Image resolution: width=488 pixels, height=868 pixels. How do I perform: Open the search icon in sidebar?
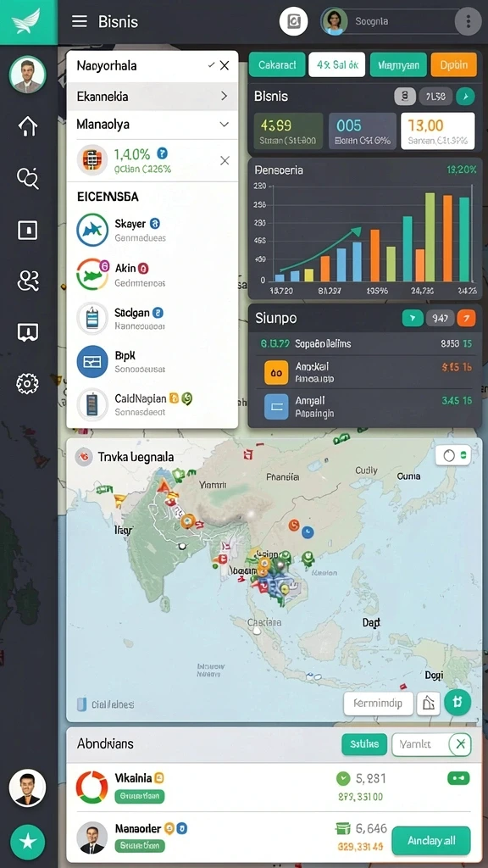coord(28,178)
